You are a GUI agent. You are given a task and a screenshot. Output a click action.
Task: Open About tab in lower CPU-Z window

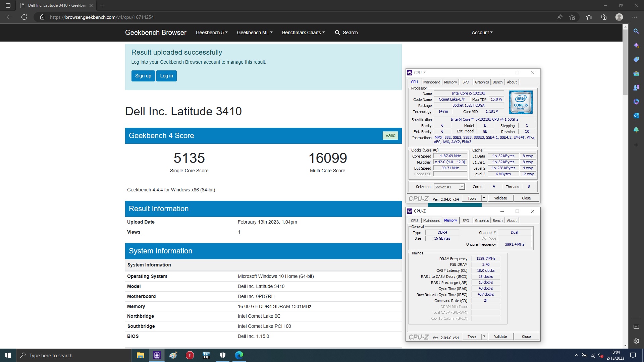(512, 221)
